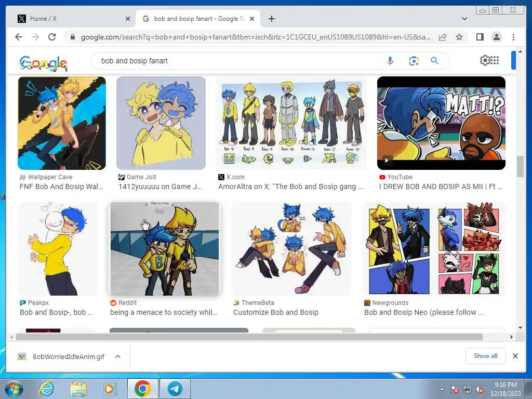Viewport: 532px width, 399px height.
Task: Close the bob and bosip fanart tab
Action: click(x=252, y=19)
